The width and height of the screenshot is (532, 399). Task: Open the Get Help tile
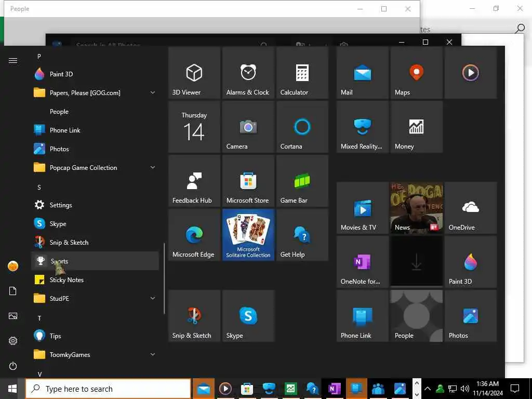tap(302, 235)
